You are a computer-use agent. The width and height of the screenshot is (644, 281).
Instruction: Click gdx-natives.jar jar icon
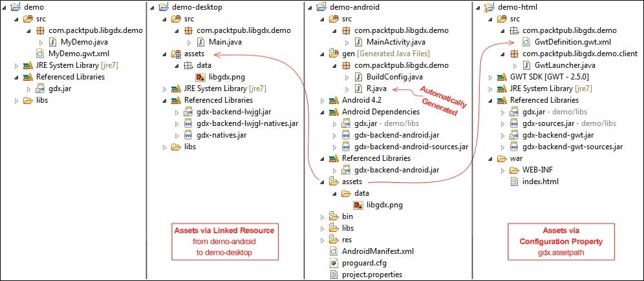(189, 135)
